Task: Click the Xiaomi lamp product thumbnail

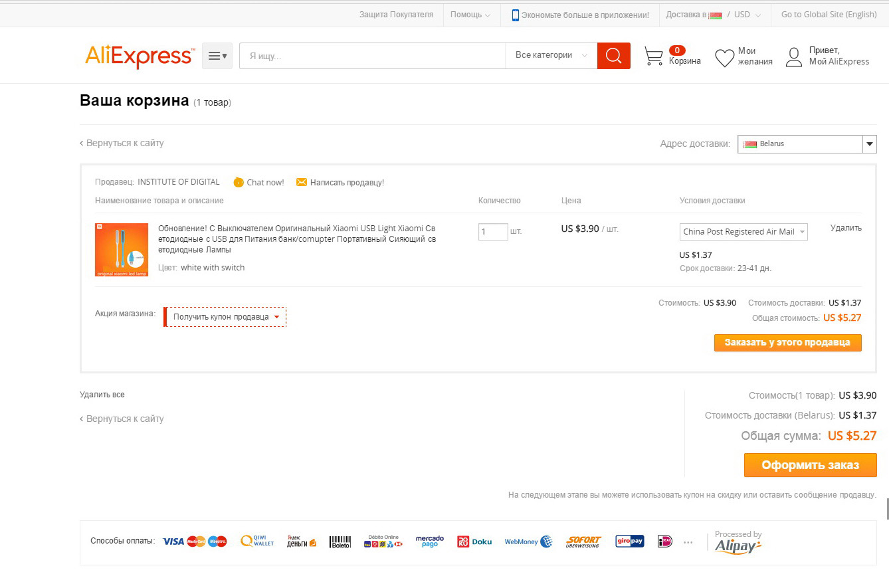Action: point(122,250)
